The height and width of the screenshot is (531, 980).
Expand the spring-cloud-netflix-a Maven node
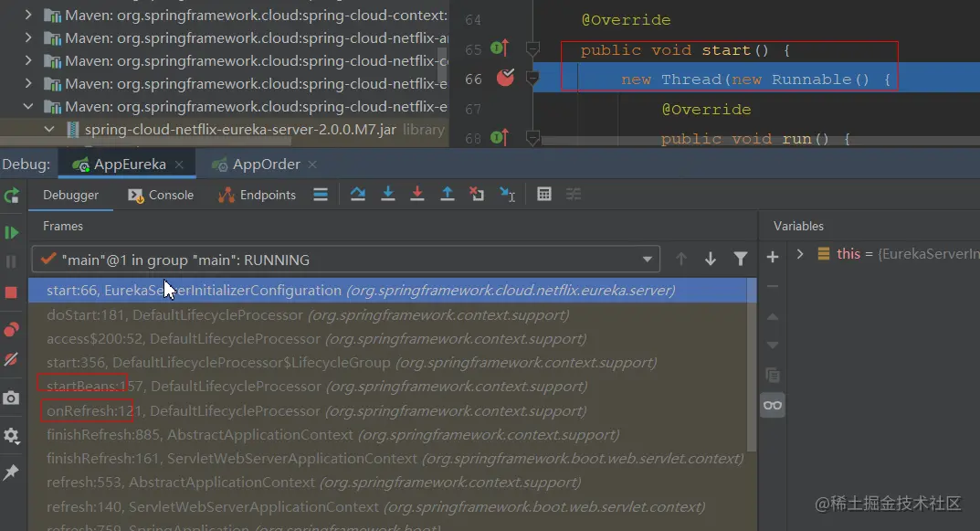(x=28, y=37)
